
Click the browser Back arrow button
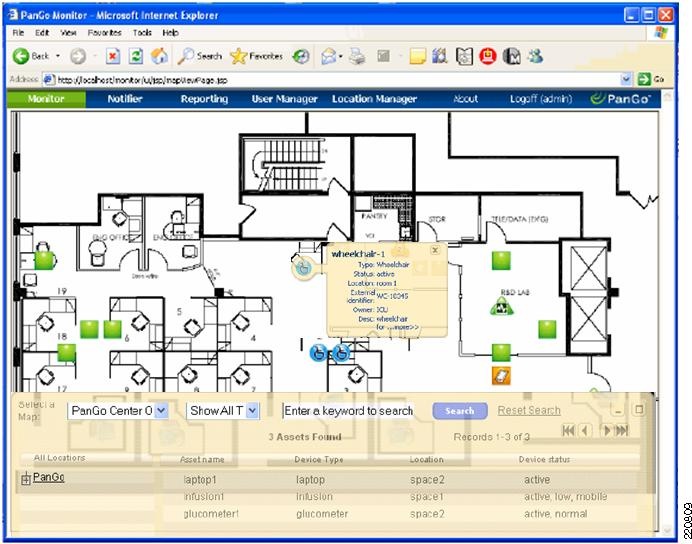point(21,56)
